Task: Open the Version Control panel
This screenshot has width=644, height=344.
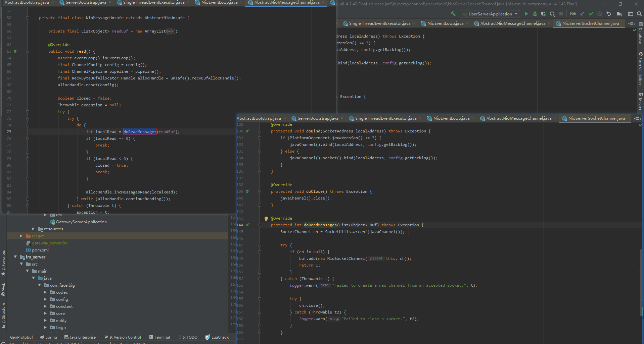Action: [x=123, y=337]
